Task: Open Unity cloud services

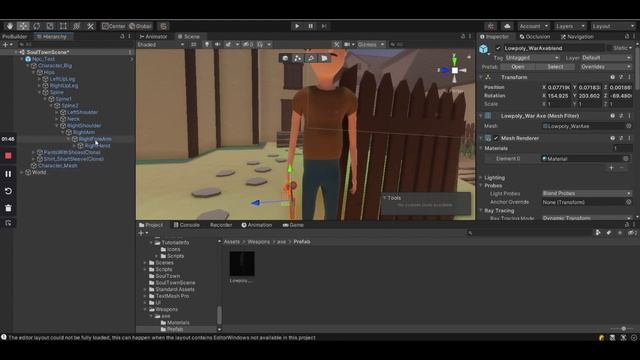Action: pyautogui.click(x=507, y=26)
